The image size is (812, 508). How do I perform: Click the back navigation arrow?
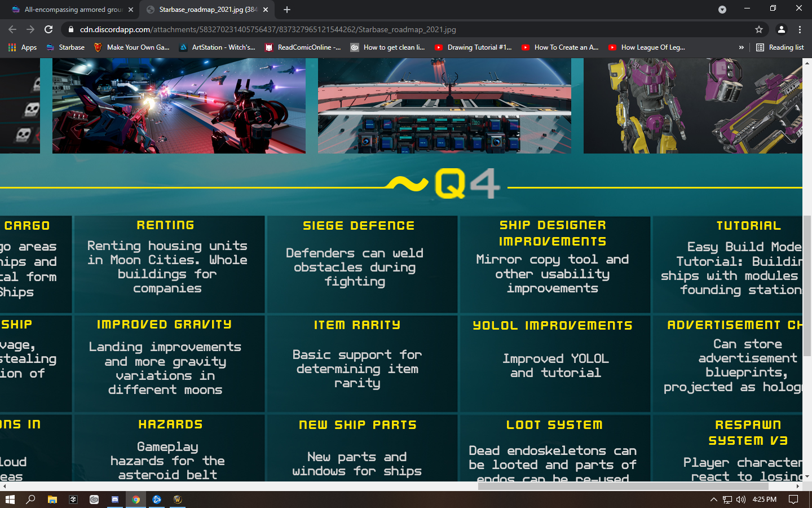[x=12, y=29]
